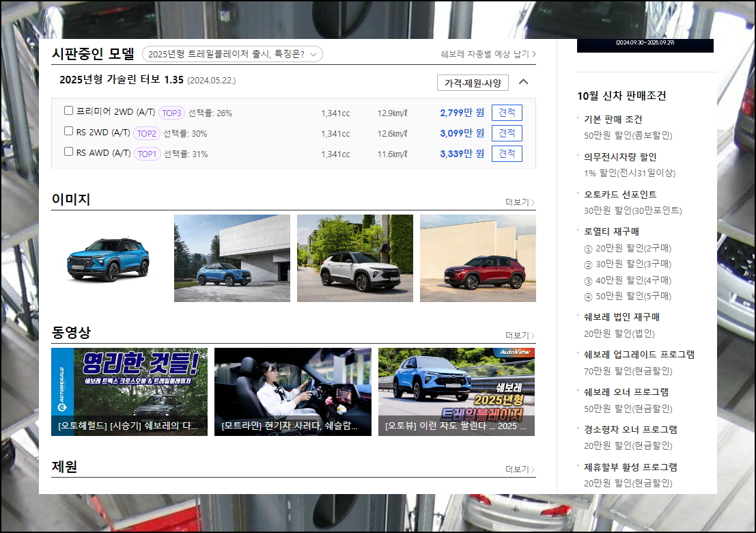Click 제휴할부 활성 프로그램 item
This screenshot has height=533, width=756.
coord(630,467)
